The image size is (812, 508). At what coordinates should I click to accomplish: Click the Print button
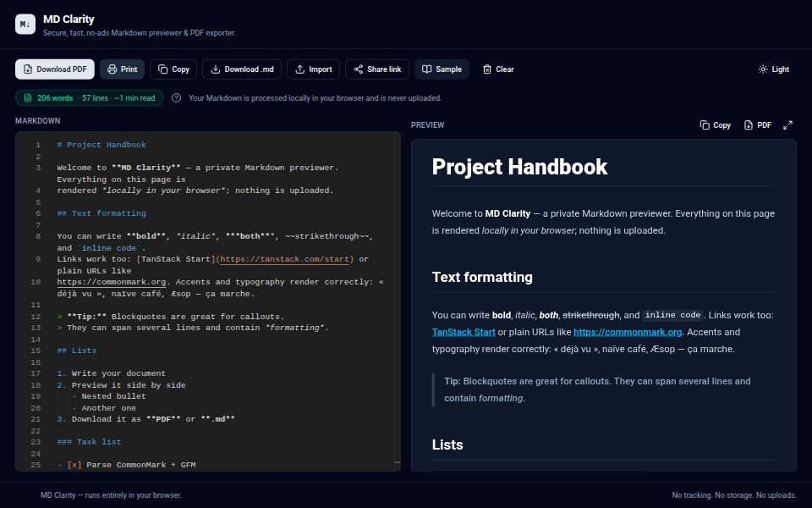(122, 69)
